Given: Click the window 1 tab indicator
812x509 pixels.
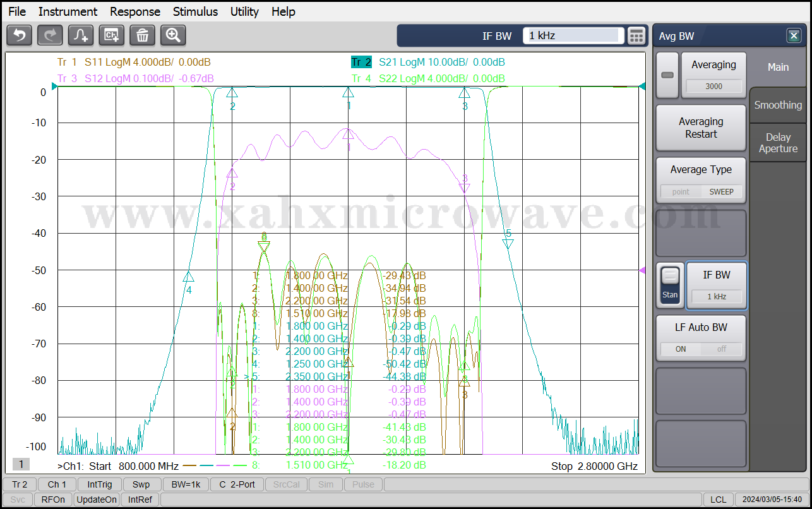Looking at the screenshot, I should coord(21,465).
